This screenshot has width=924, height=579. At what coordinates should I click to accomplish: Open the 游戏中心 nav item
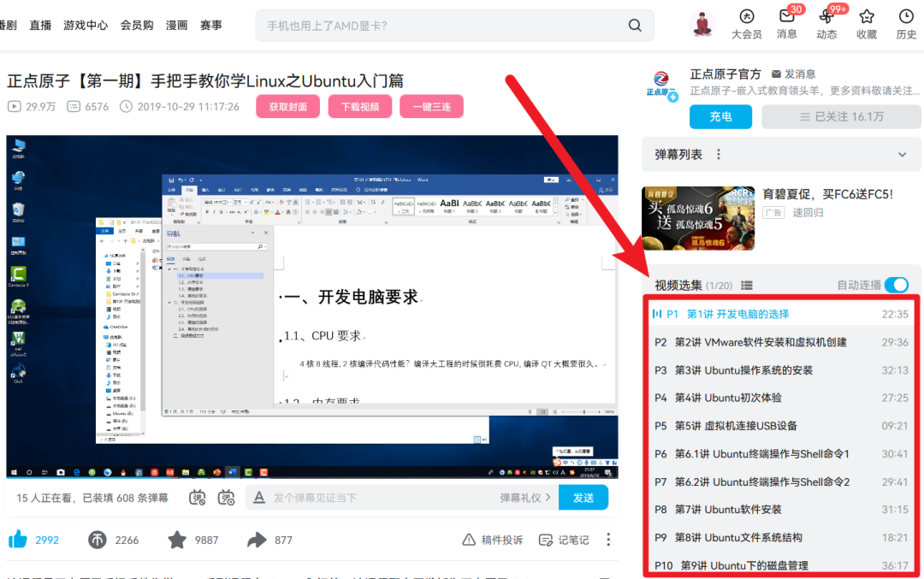tap(86, 26)
